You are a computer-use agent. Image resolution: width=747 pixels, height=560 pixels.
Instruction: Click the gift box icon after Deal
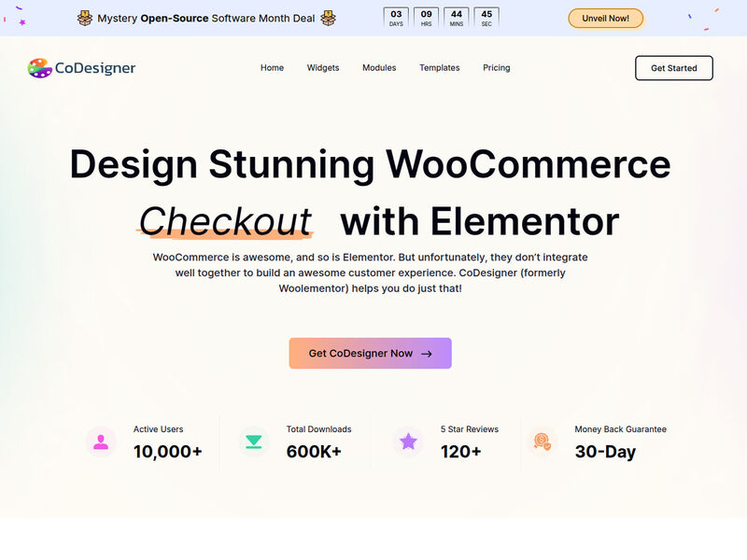[328, 18]
